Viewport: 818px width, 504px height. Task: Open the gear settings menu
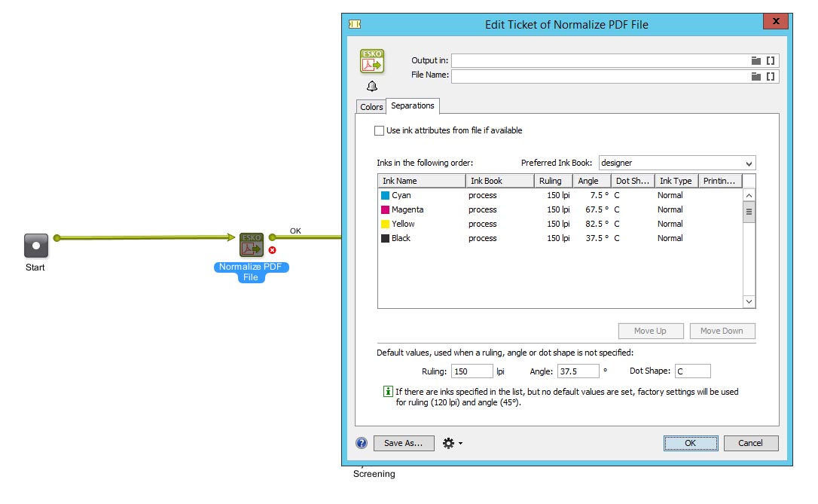[452, 443]
